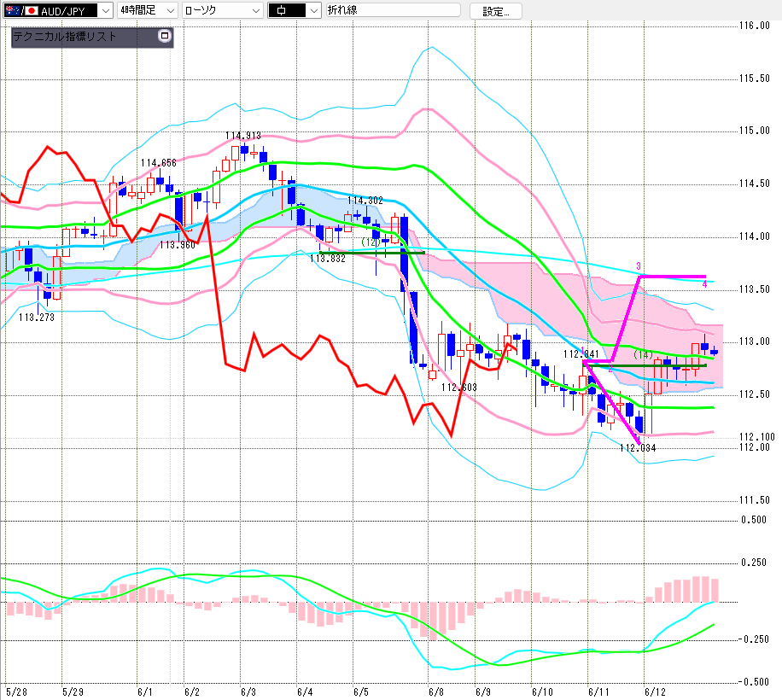Click the 設定... button
Viewport: 782px width, 700px height.
(x=496, y=11)
